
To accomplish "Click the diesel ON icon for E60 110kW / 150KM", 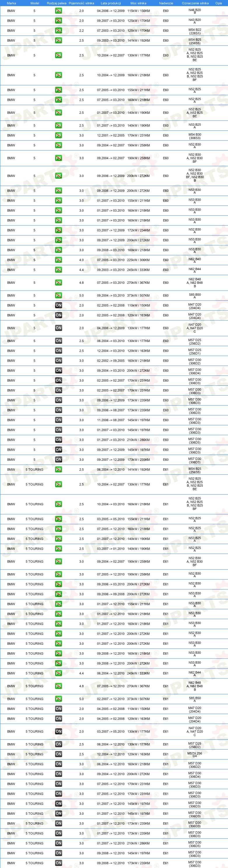I will pyautogui.click(x=58, y=305).
